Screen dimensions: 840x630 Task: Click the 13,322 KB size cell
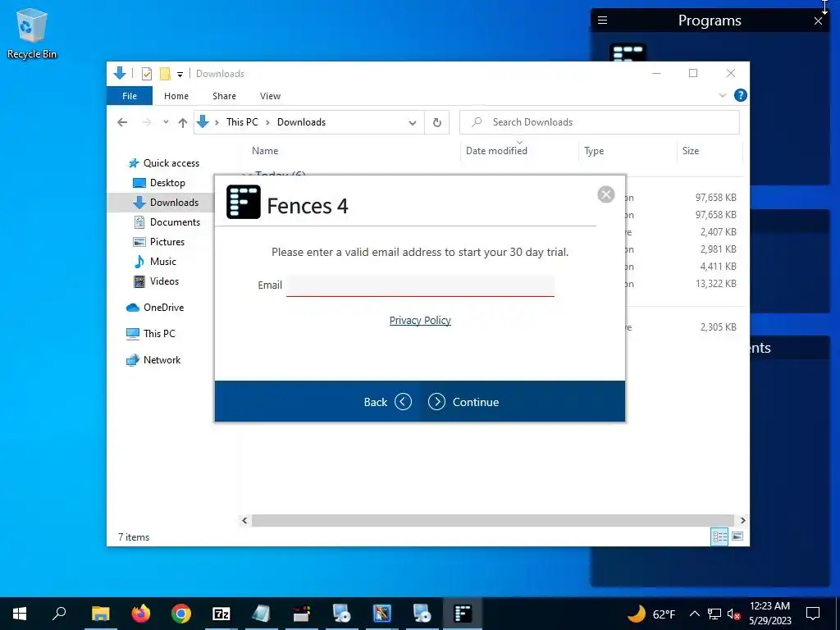pos(715,283)
